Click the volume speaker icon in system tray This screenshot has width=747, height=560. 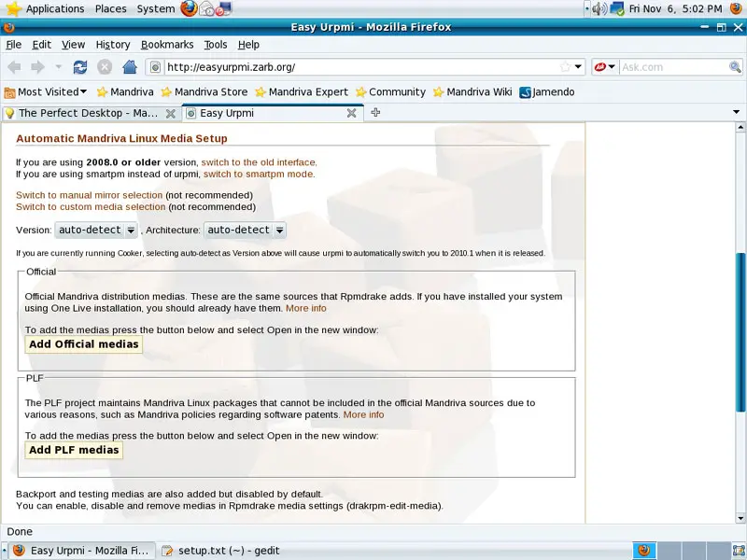[599, 8]
